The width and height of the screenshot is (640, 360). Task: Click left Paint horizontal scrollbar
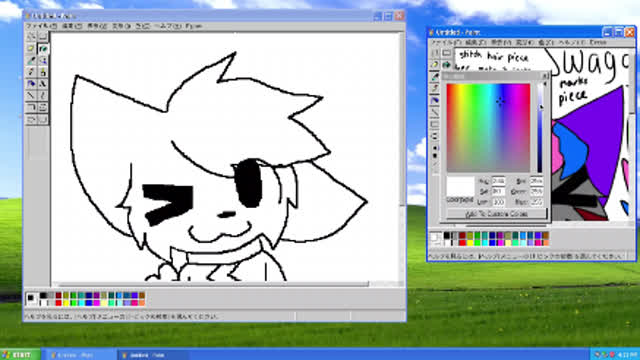pos(214,284)
